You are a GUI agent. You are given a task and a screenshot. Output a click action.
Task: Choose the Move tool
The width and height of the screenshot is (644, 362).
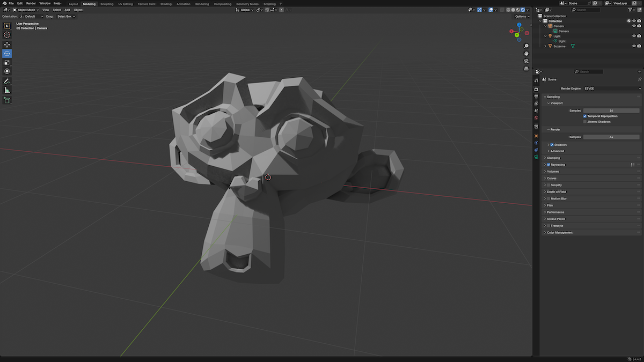coord(7,45)
